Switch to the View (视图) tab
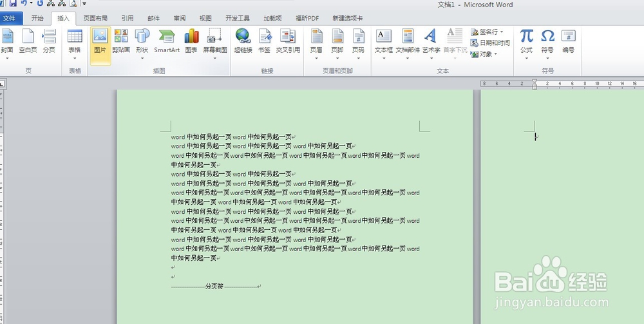 (x=205, y=18)
